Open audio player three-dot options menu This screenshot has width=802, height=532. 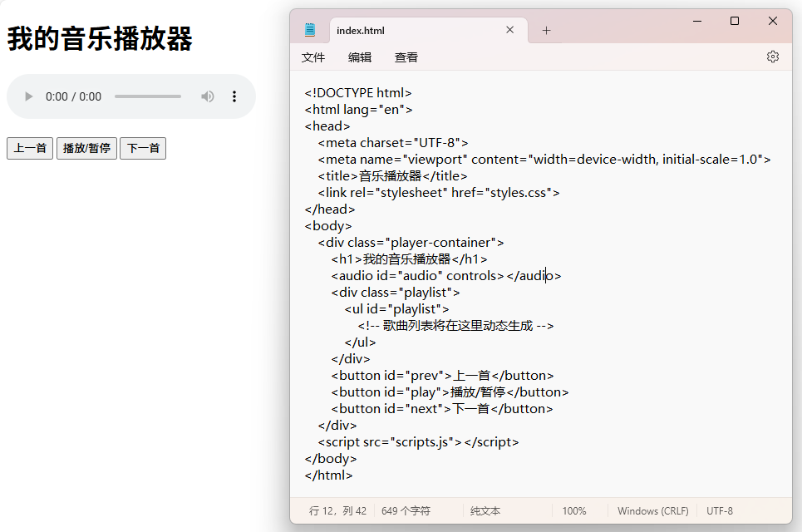pos(234,96)
